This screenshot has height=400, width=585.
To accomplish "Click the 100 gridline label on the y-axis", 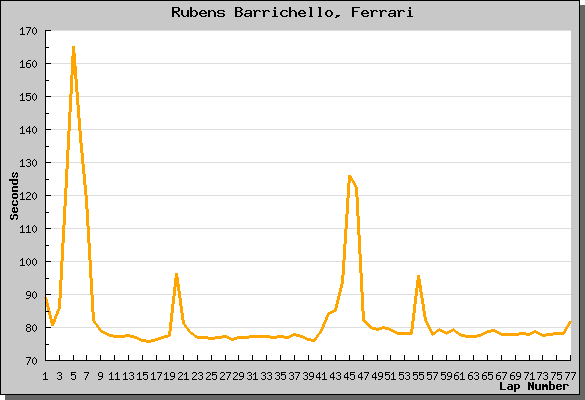I will pyautogui.click(x=28, y=262).
